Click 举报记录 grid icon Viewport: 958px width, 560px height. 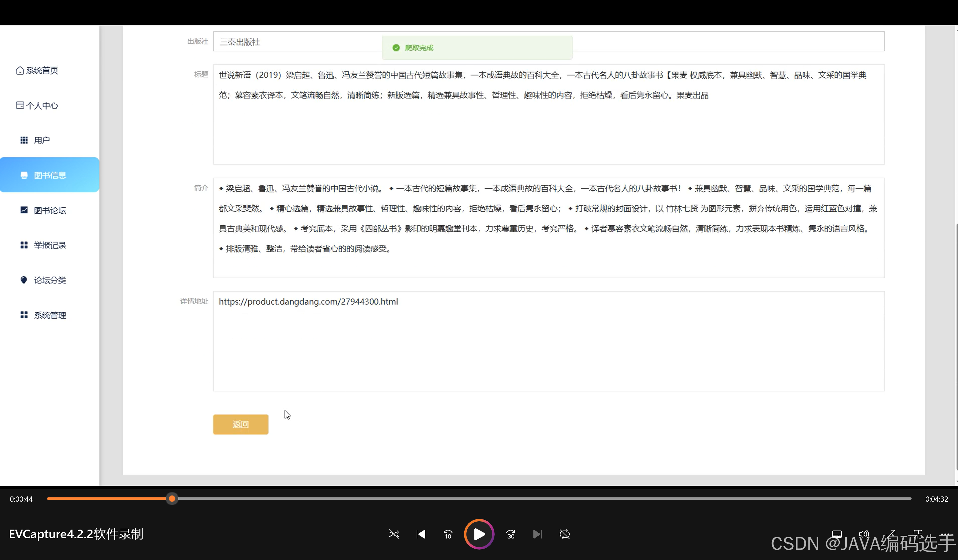(24, 245)
